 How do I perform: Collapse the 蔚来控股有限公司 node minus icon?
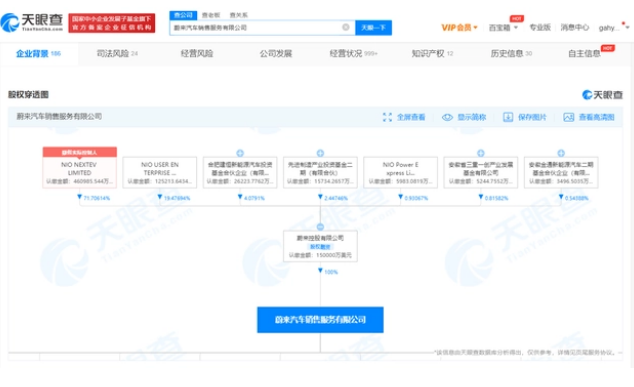coord(320,227)
